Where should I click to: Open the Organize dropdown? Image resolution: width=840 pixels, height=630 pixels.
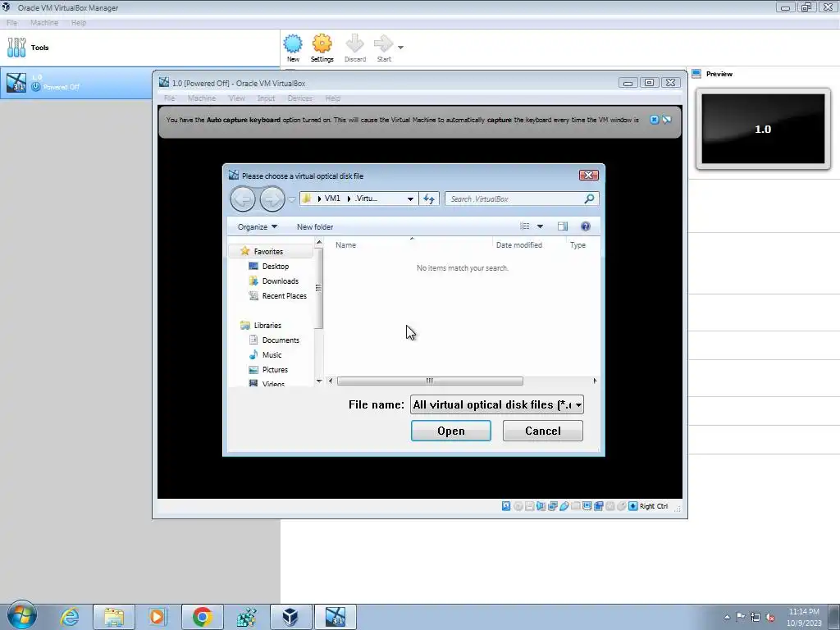[257, 226]
